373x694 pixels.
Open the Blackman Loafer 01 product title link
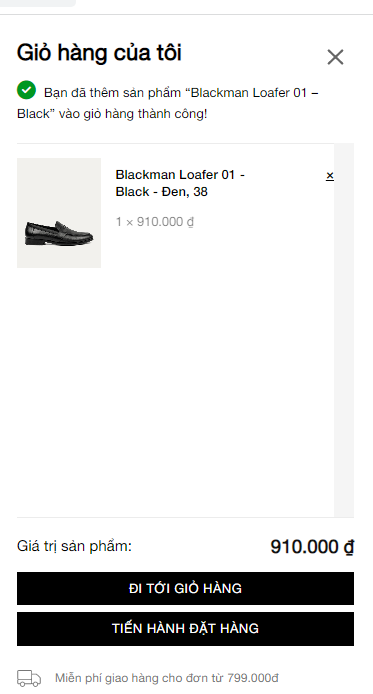180,183
